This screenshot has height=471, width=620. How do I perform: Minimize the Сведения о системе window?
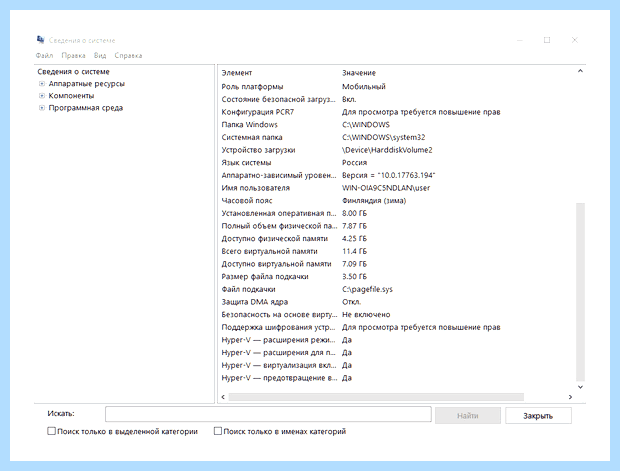(x=520, y=40)
